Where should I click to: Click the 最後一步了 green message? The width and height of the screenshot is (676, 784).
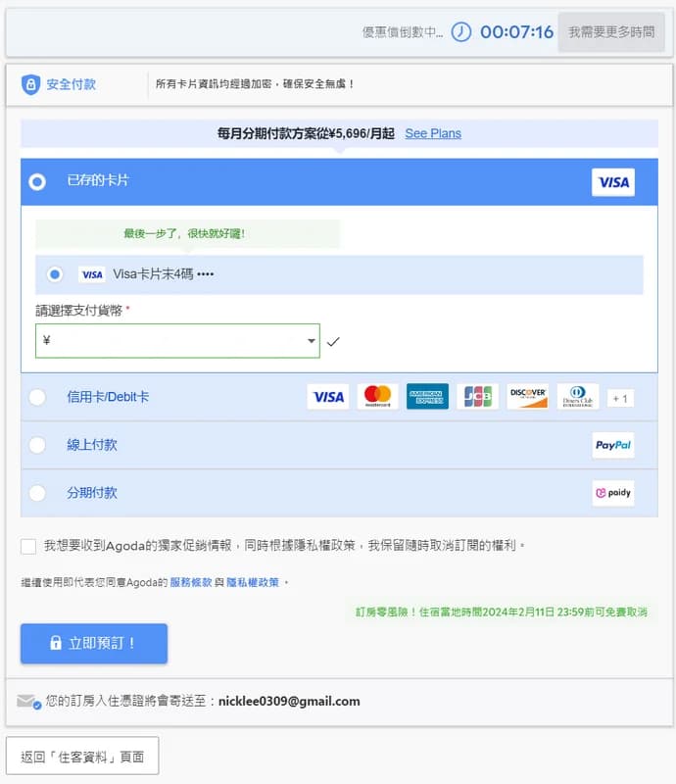point(184,233)
